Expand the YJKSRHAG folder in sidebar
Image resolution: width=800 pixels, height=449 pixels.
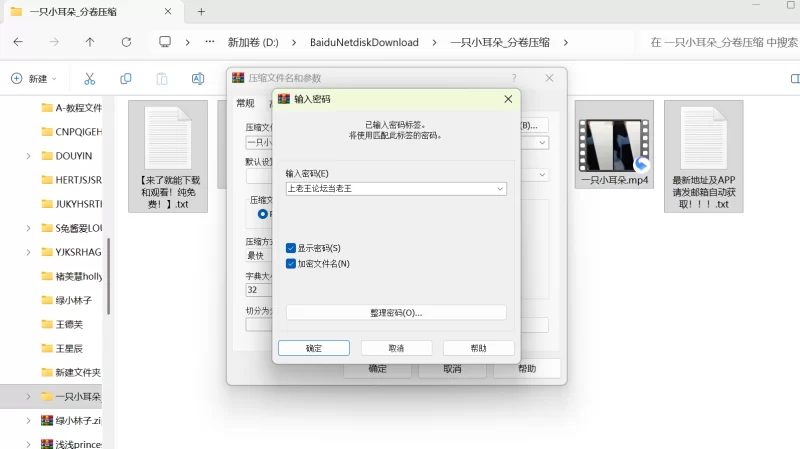(28, 252)
